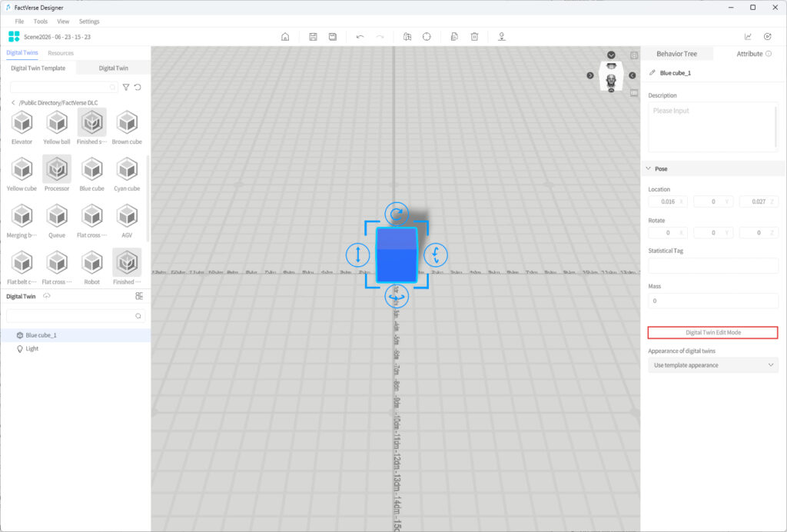Click the square icon at viewport top-right corner

click(x=634, y=55)
